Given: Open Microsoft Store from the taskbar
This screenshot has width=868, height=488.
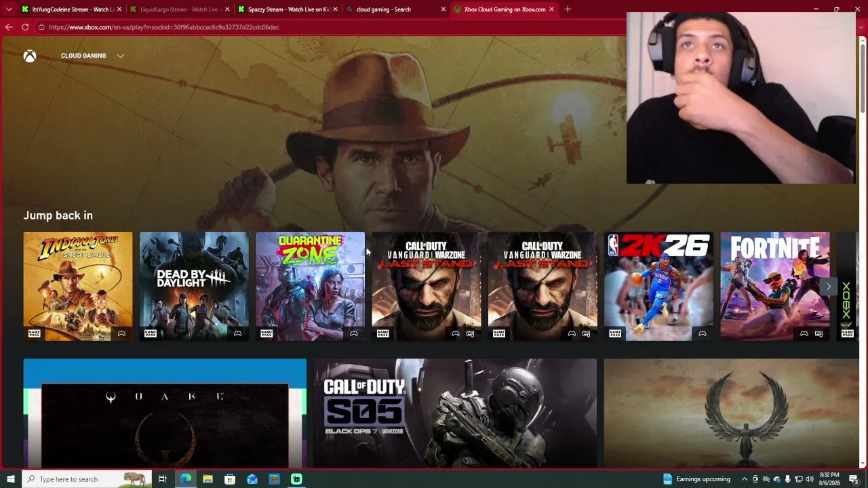Looking at the screenshot, I should [230, 479].
